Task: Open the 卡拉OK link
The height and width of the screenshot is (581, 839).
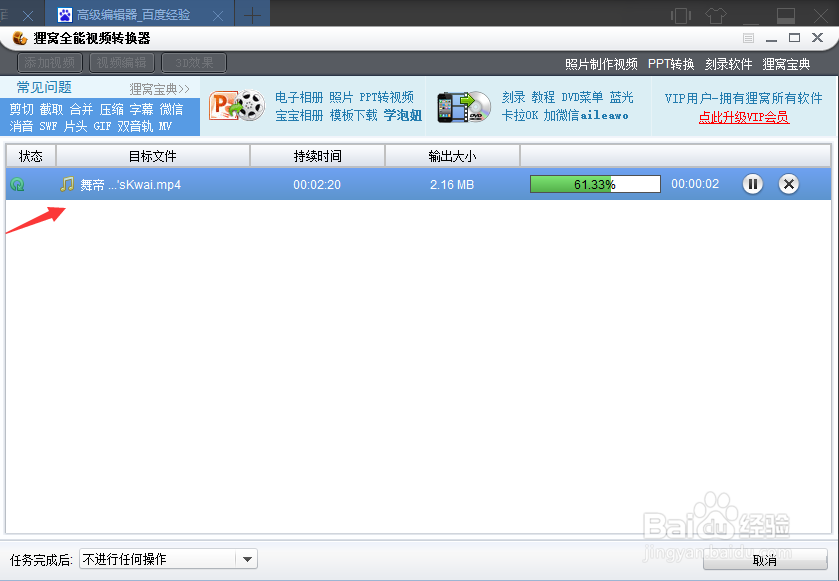Action: click(x=520, y=115)
